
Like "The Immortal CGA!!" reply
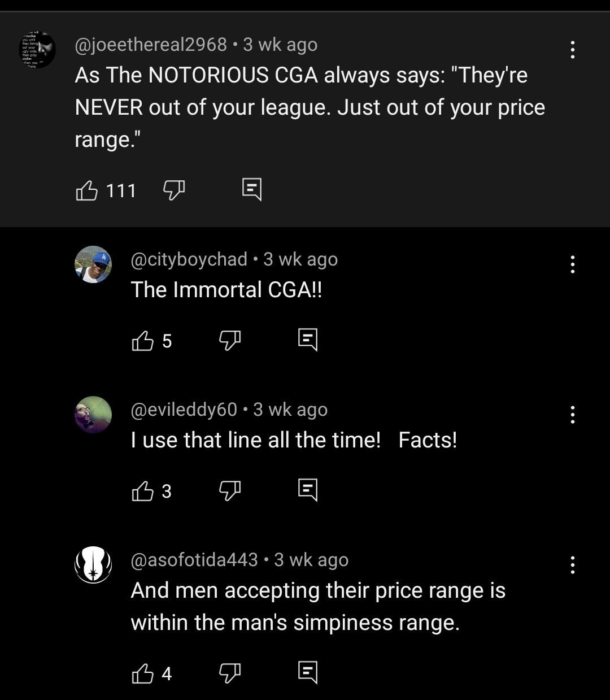coord(142,341)
